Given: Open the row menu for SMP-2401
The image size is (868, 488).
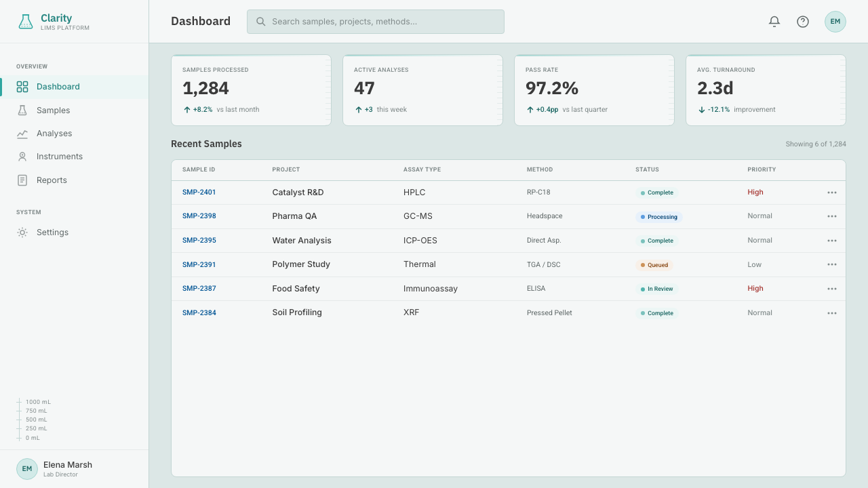Looking at the screenshot, I should pyautogui.click(x=832, y=192).
